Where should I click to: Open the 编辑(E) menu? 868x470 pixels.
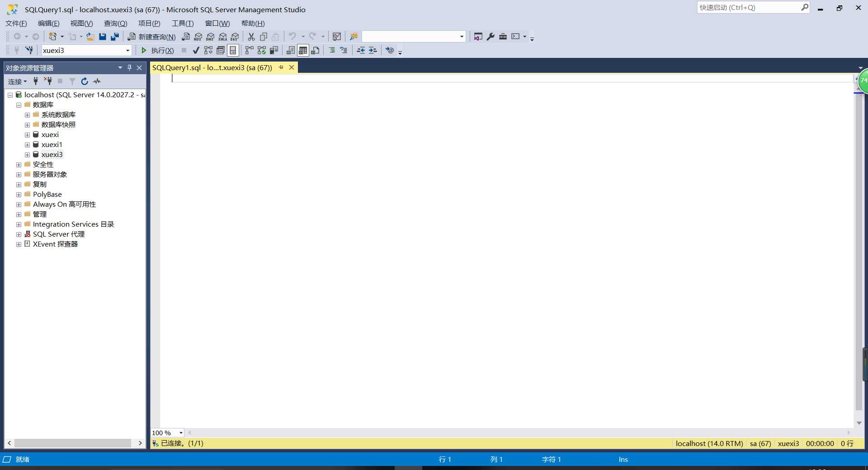(x=49, y=24)
